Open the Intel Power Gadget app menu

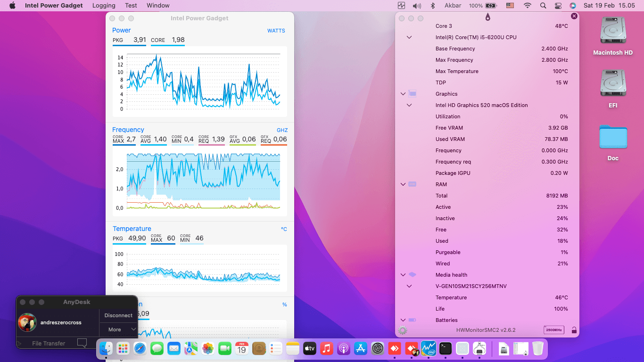click(54, 6)
